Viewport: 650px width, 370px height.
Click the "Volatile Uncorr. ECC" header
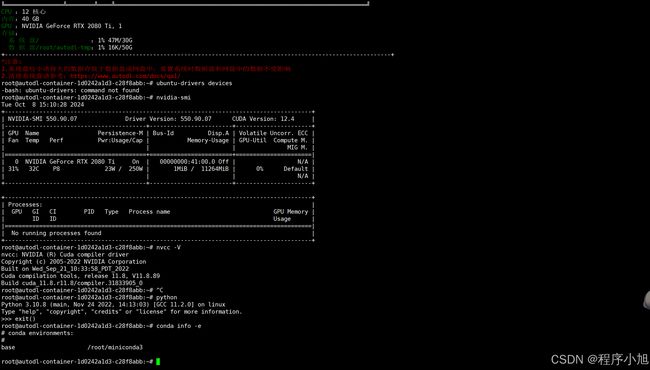(x=273, y=133)
